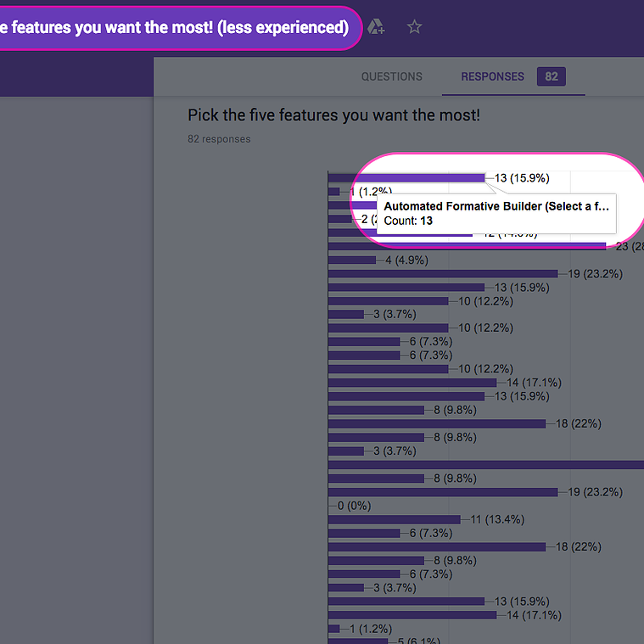Viewport: 644px width, 644px height.
Task: Click the "Count: 13" tooltip line
Action: tap(408, 221)
